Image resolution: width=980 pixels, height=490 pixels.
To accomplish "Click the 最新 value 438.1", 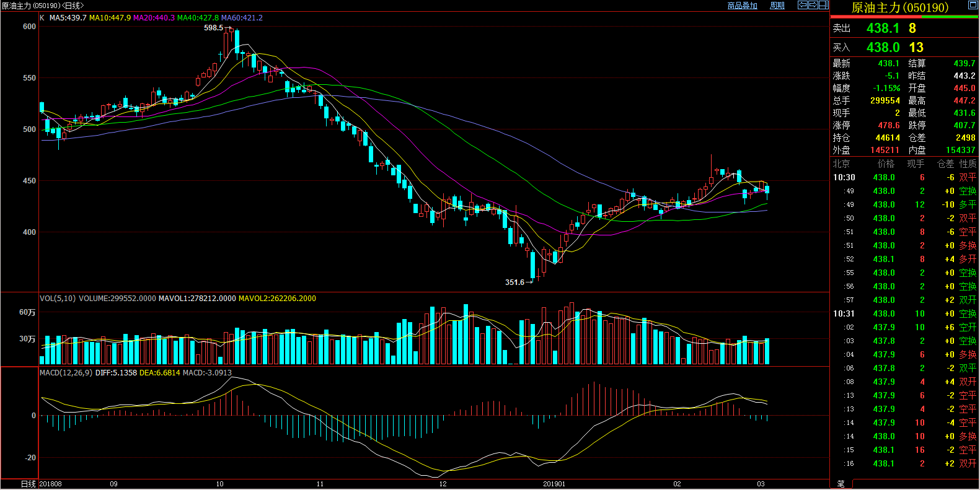I will pos(888,63).
